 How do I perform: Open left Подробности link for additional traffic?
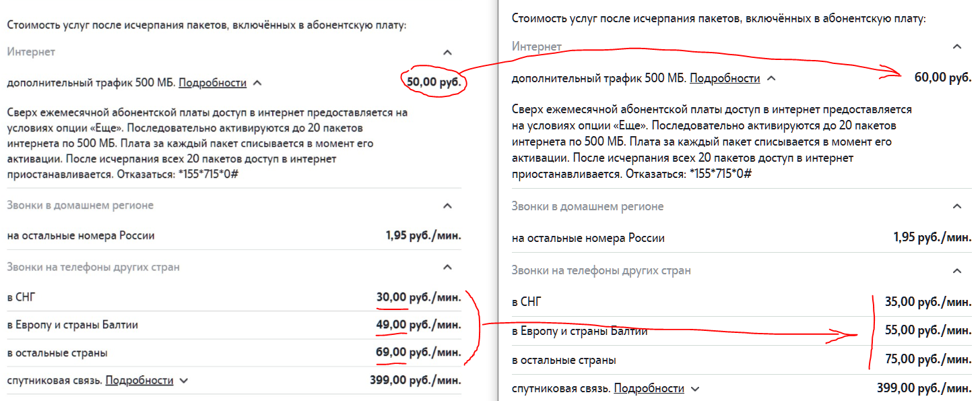pos(212,83)
